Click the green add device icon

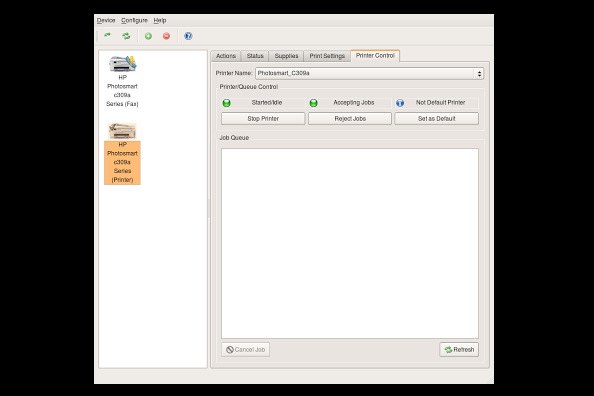pyautogui.click(x=148, y=36)
